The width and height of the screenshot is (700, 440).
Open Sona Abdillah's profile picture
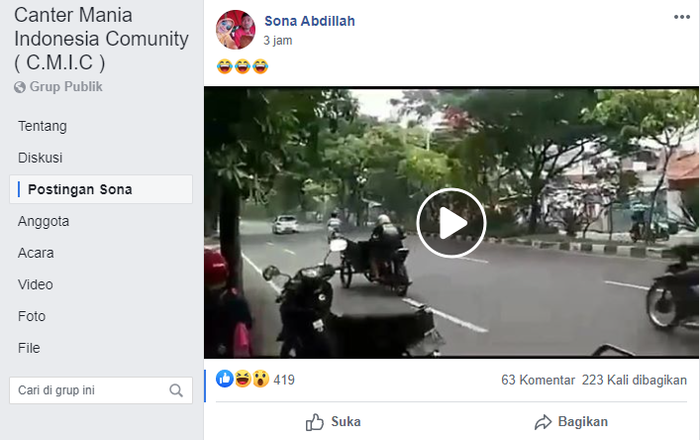pyautogui.click(x=235, y=30)
